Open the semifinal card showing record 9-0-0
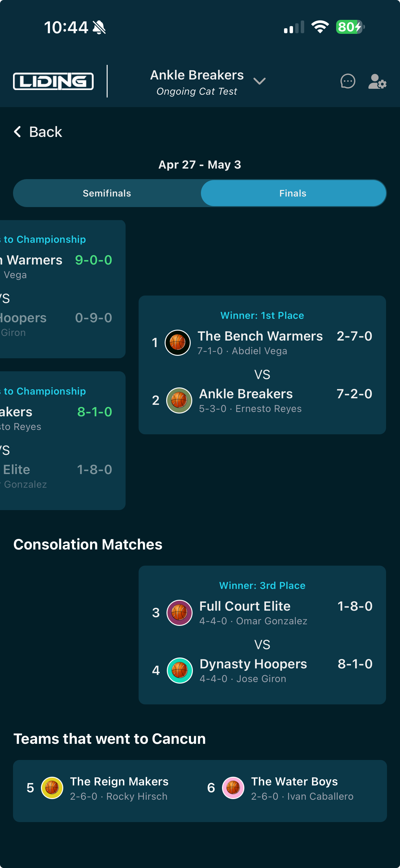 click(63, 289)
